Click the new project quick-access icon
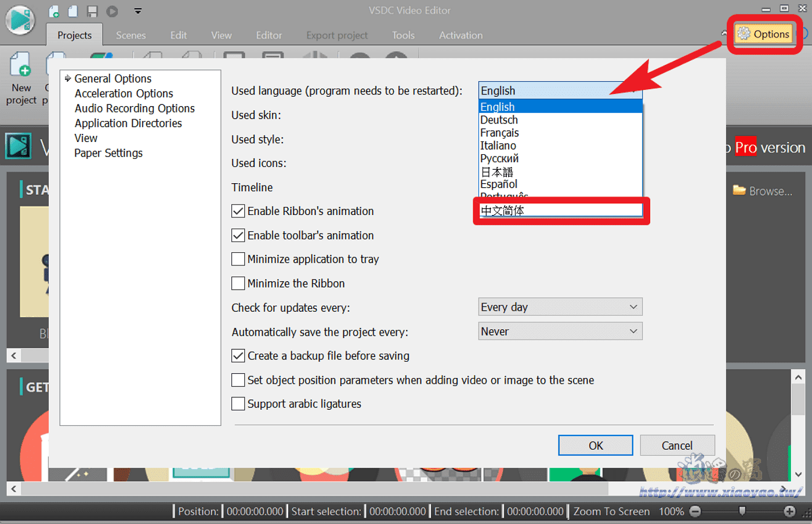Image resolution: width=812 pixels, height=524 pixels. [x=54, y=11]
